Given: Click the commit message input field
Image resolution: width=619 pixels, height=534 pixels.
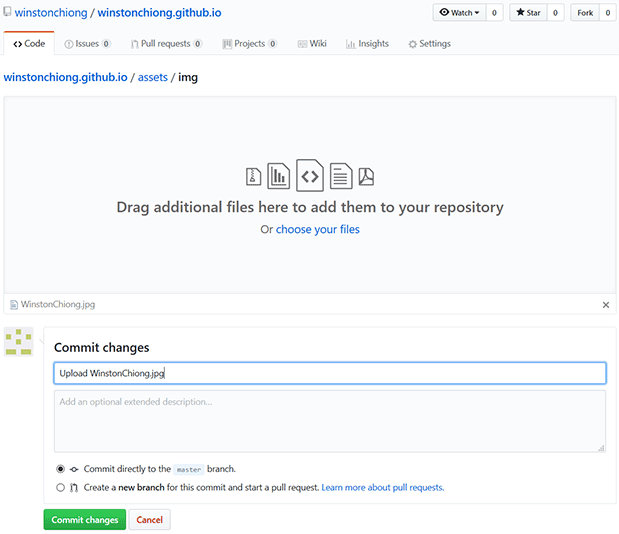Looking at the screenshot, I should [x=330, y=373].
